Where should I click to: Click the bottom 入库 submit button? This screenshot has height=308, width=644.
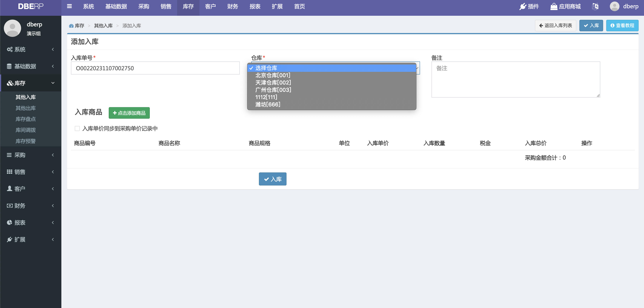pyautogui.click(x=273, y=179)
